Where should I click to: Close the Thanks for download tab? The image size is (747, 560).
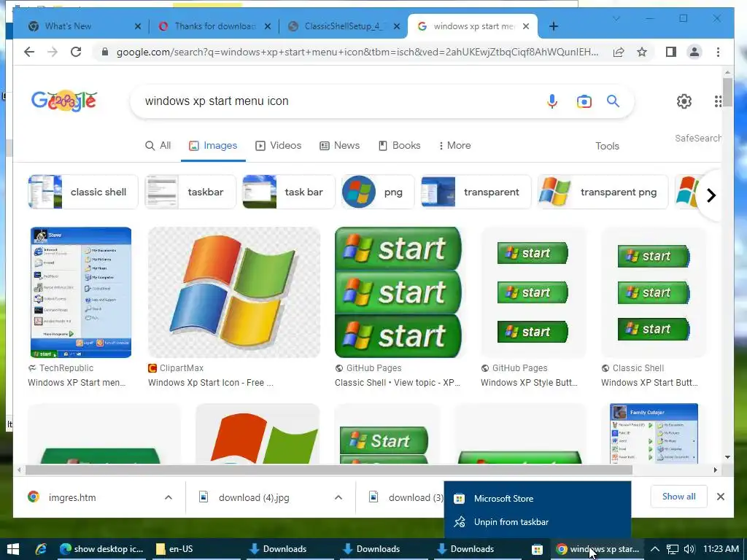[x=268, y=26]
